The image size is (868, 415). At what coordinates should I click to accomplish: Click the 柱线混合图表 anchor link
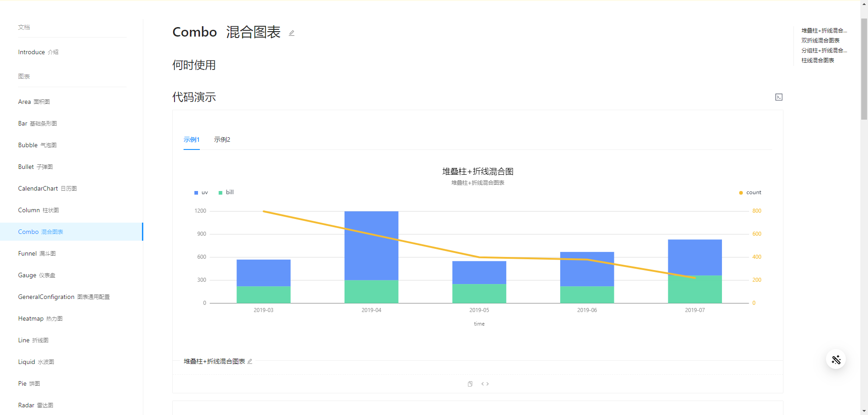coord(817,60)
